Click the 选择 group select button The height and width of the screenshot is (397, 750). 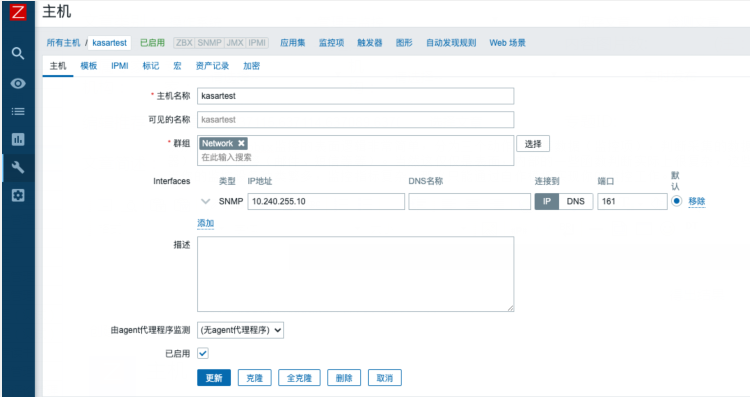533,143
